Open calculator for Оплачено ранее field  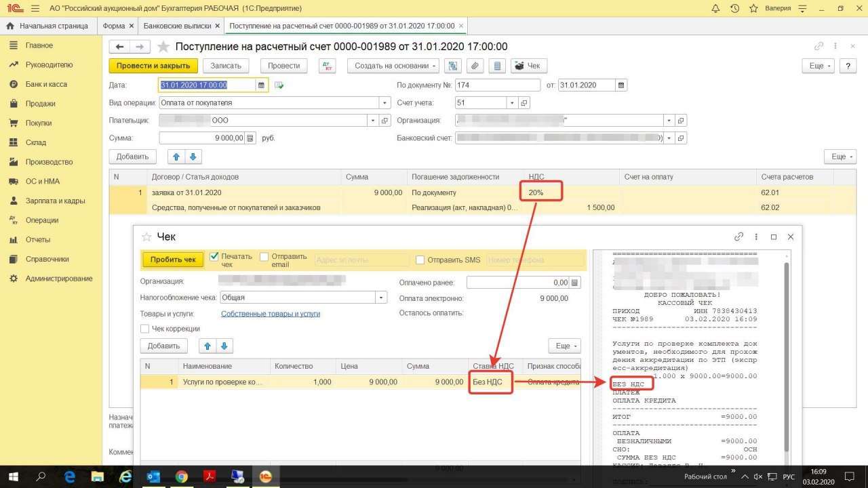coord(575,283)
